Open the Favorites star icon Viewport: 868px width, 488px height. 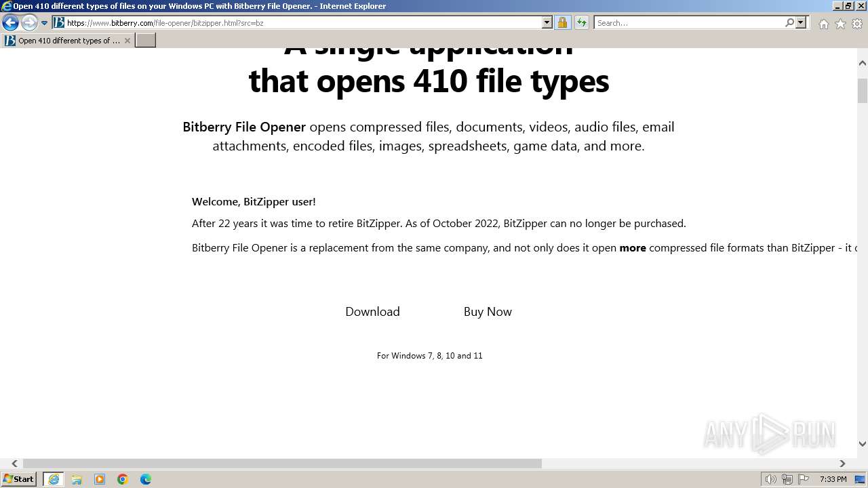840,24
